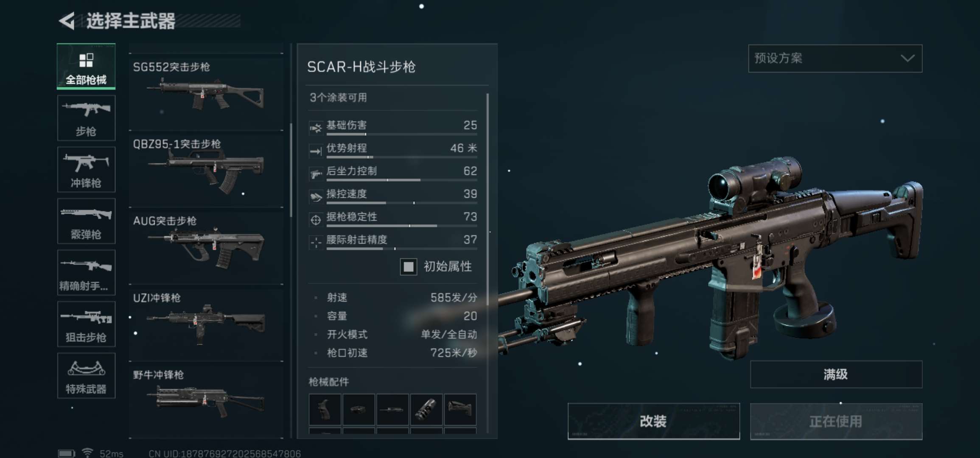
Task: Click the 后坐力控制 stat bar
Action: (x=402, y=180)
